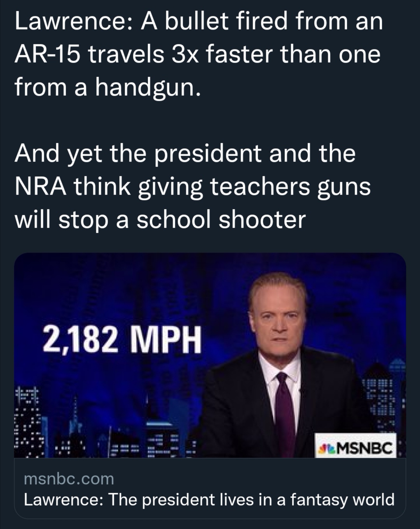Click the word "teachers" in the tweet
420x529 pixels.
[261, 187]
